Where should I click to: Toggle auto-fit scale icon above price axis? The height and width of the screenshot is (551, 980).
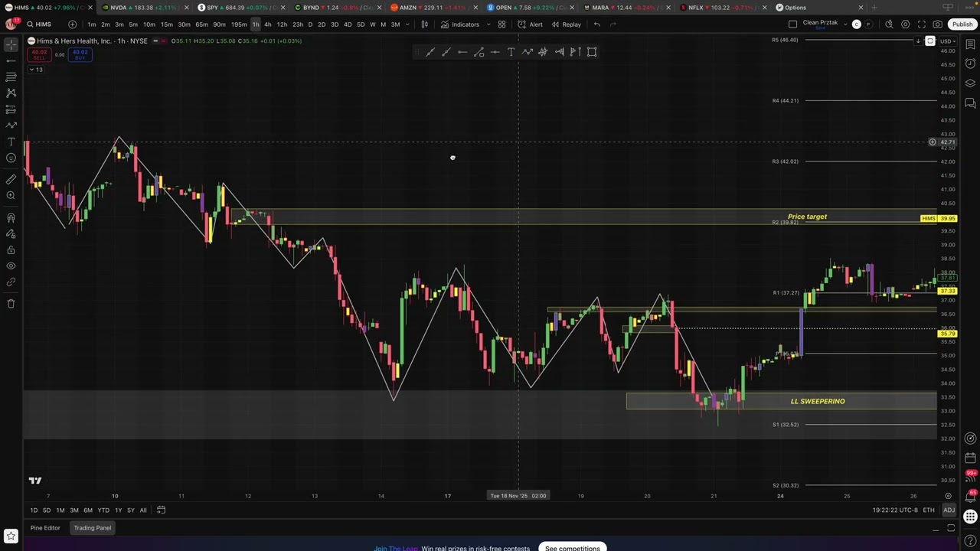(x=930, y=41)
